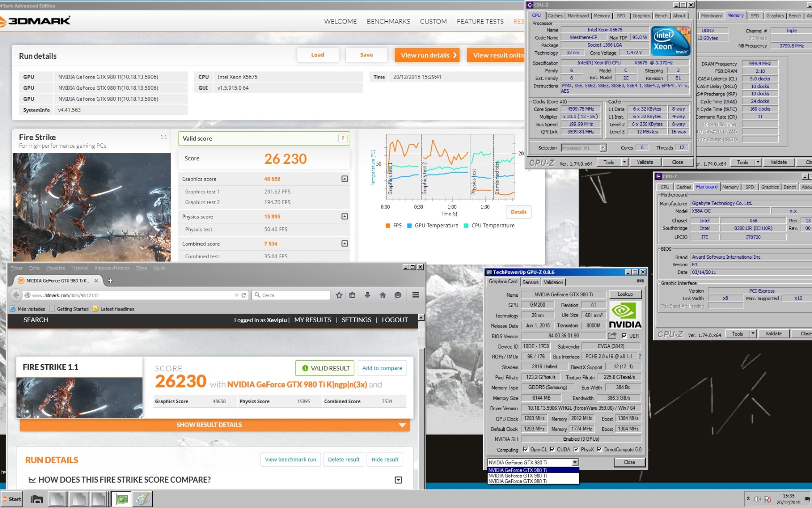The width and height of the screenshot is (812, 508).
Task: Toggle the OpenCL checkbox
Action: tap(525, 449)
